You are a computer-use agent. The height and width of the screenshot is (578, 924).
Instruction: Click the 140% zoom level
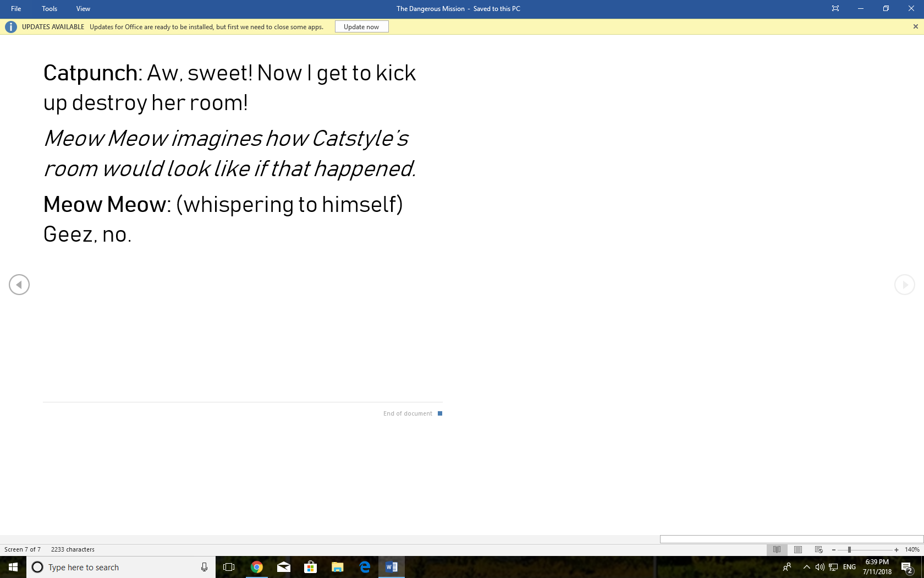tap(912, 549)
